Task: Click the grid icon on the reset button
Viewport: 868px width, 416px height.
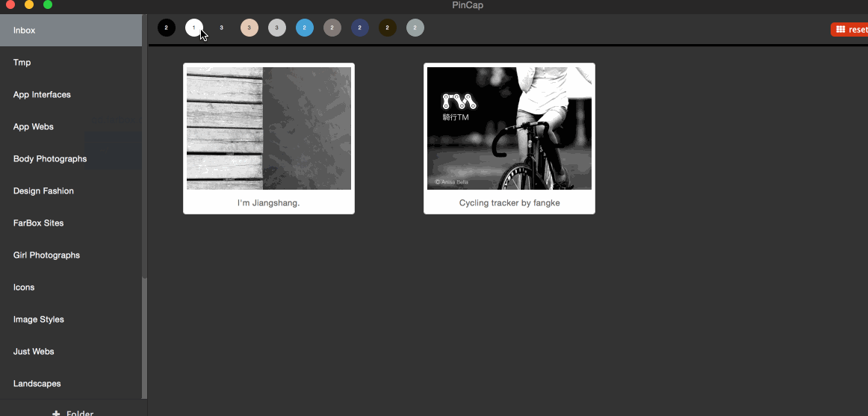Action: (x=840, y=30)
